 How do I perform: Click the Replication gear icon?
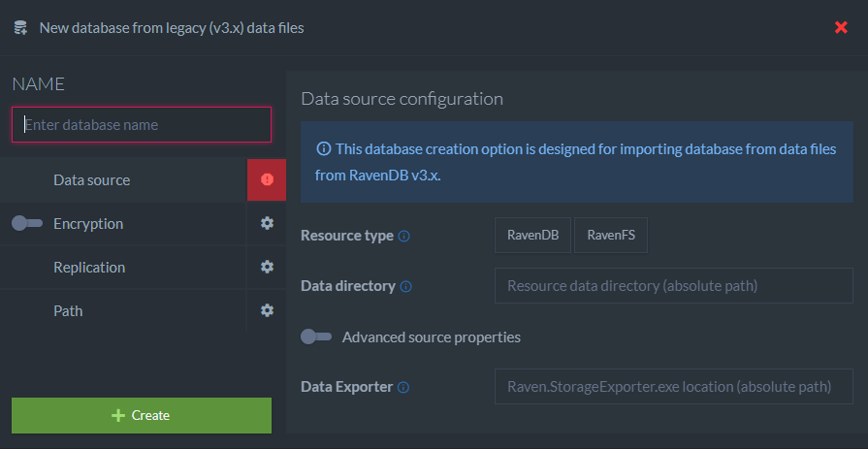(267, 267)
